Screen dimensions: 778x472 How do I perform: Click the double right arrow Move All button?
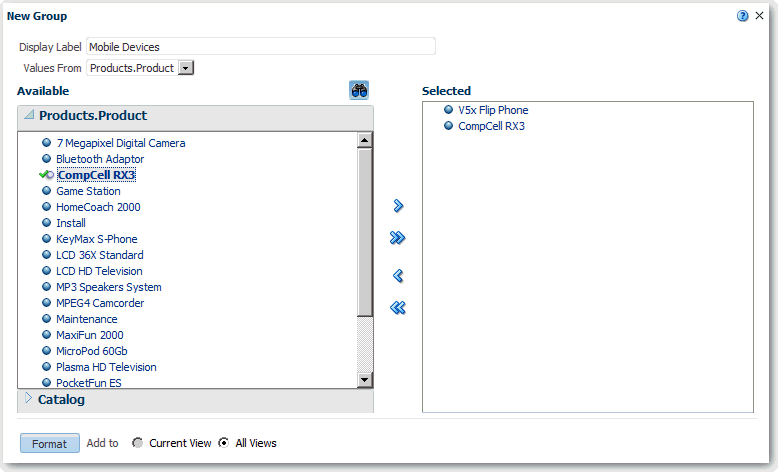pos(397,238)
